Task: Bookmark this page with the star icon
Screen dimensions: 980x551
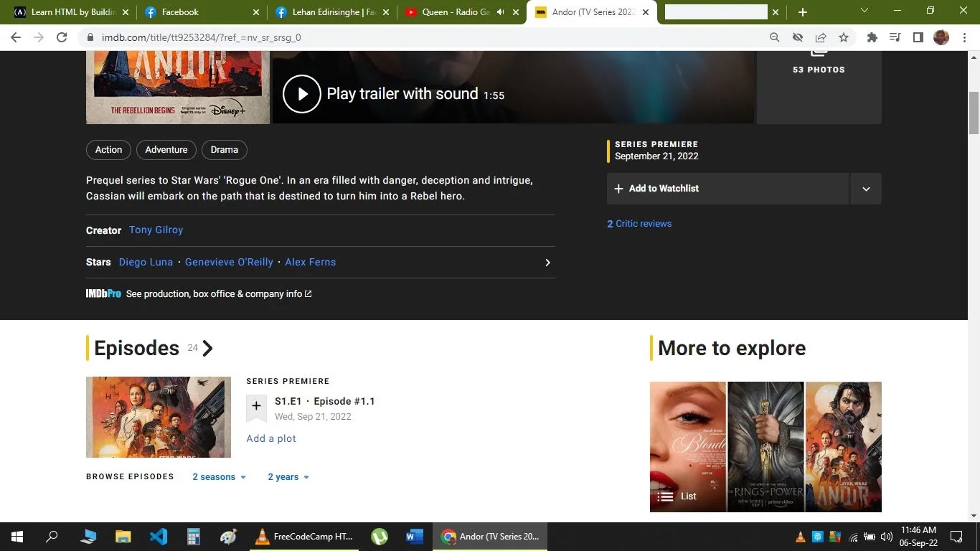Action: [x=844, y=37]
